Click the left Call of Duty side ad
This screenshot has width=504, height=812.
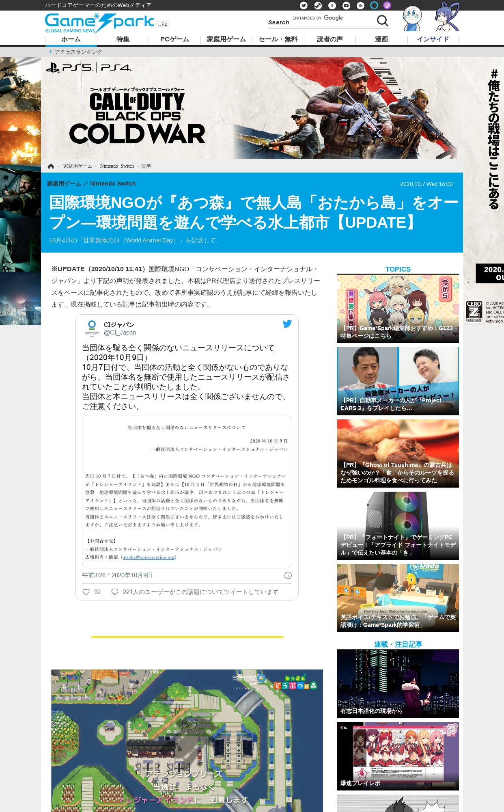(20, 191)
